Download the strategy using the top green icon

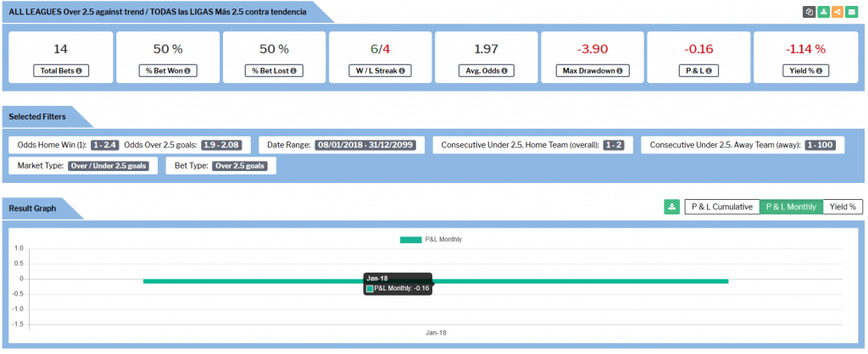click(x=824, y=12)
